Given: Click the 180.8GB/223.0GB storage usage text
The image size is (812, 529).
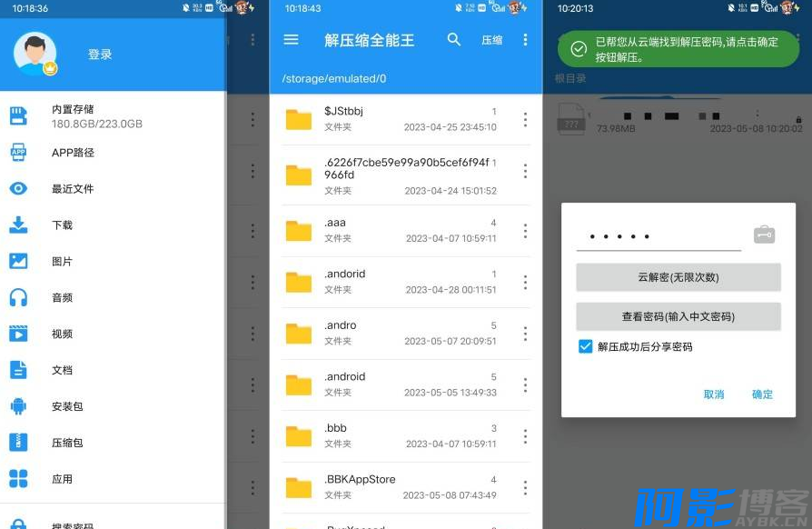Looking at the screenshot, I should click(97, 124).
